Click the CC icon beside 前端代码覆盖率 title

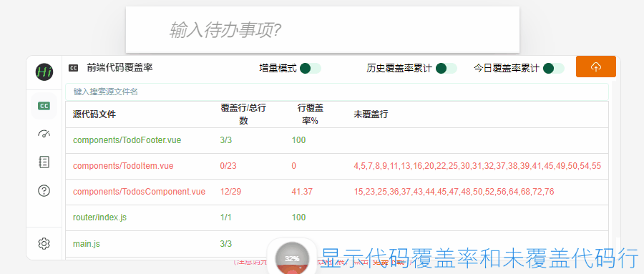73,68
